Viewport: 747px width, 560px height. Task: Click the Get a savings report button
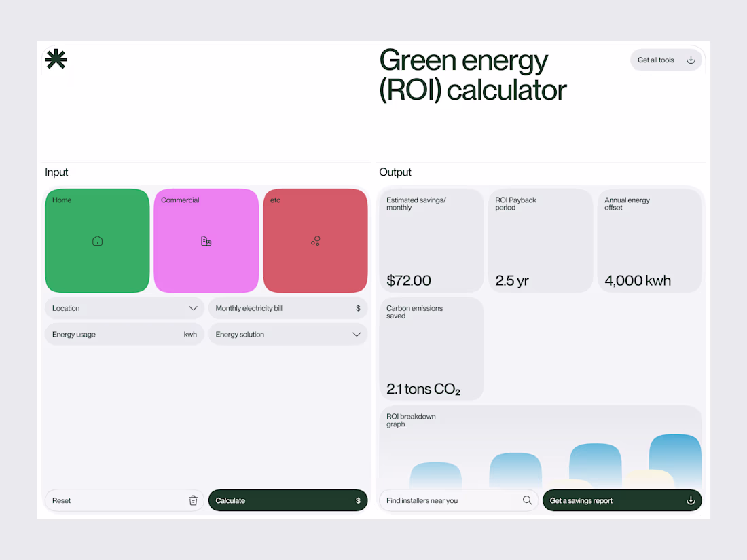pos(622,500)
